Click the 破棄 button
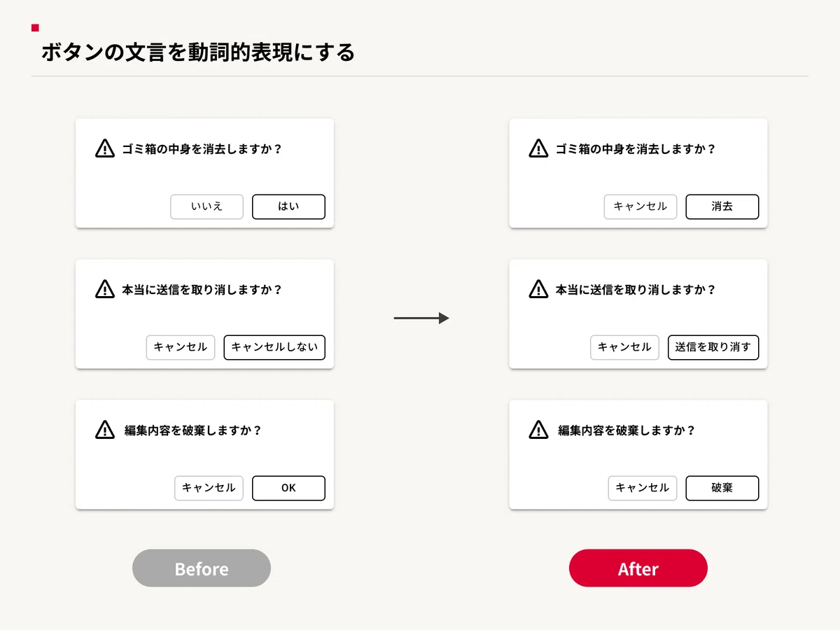The width and height of the screenshot is (840, 630). pyautogui.click(x=722, y=488)
